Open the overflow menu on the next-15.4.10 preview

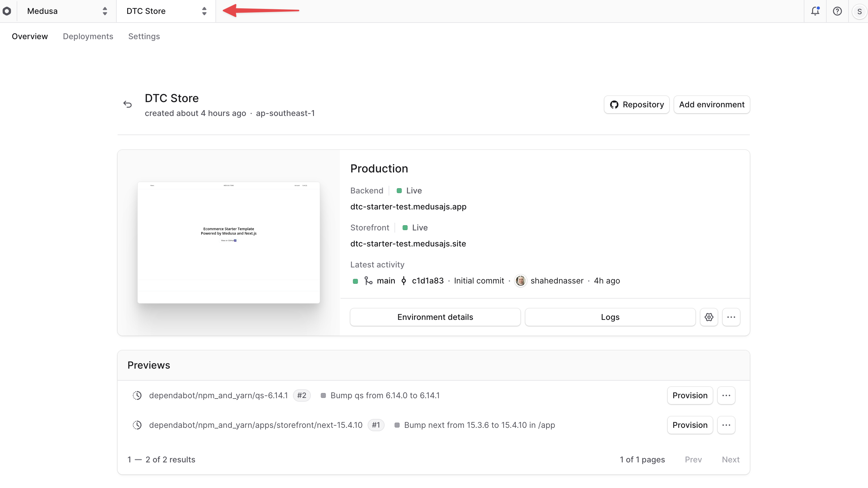(x=726, y=425)
